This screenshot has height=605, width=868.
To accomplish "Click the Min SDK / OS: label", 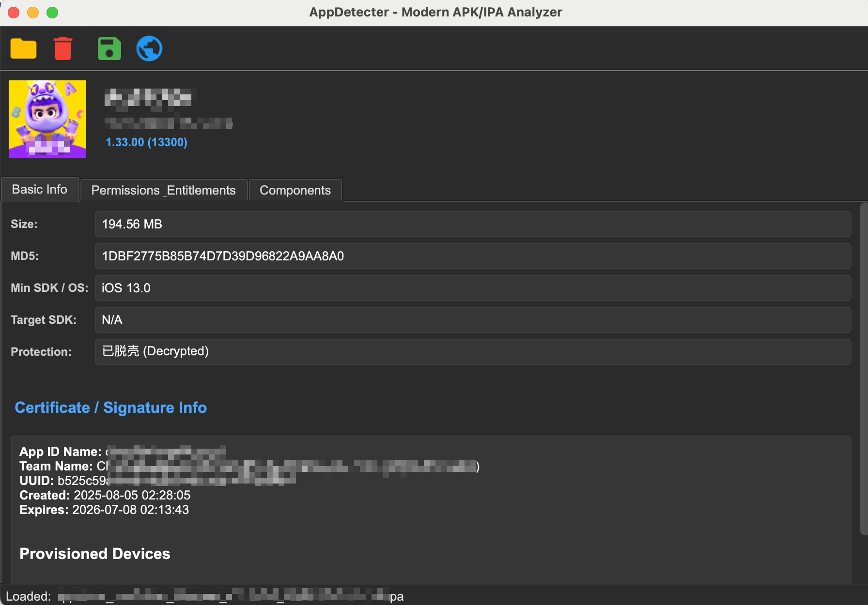I will [x=49, y=288].
